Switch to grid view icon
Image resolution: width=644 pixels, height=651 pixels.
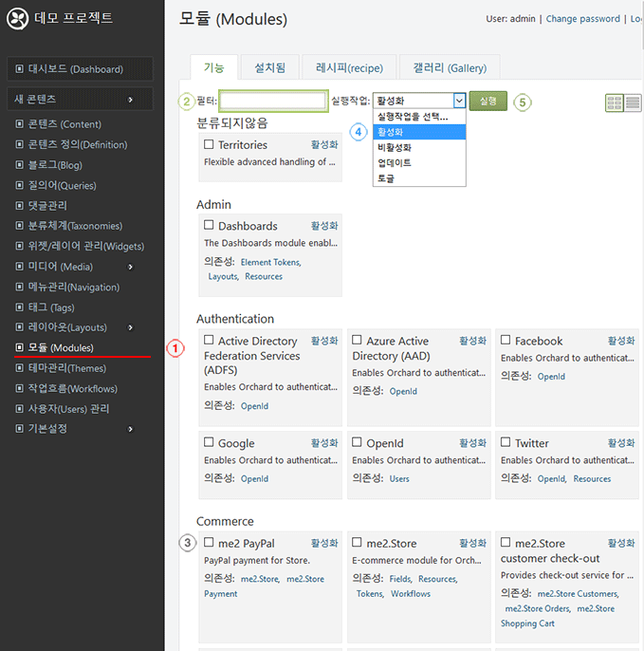tap(615, 102)
